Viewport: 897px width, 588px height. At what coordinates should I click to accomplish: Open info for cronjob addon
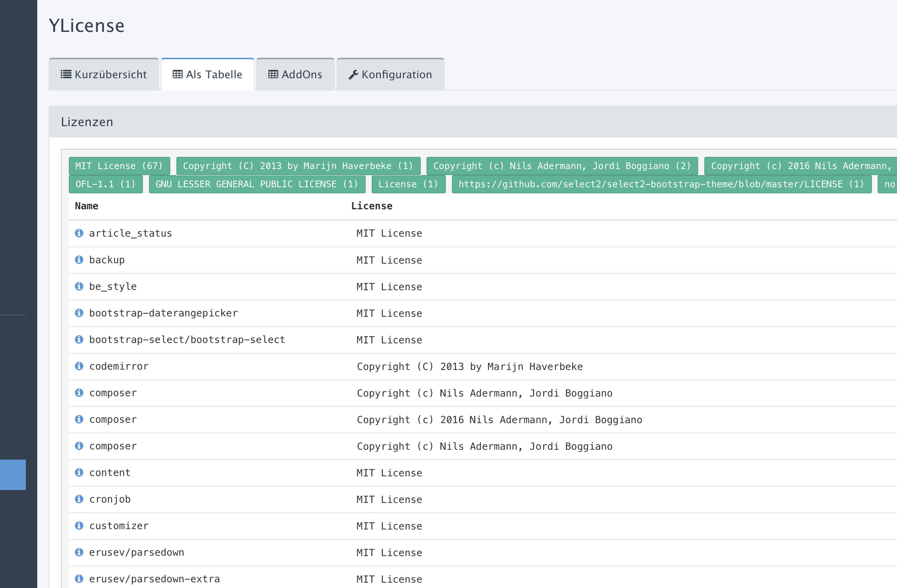79,499
